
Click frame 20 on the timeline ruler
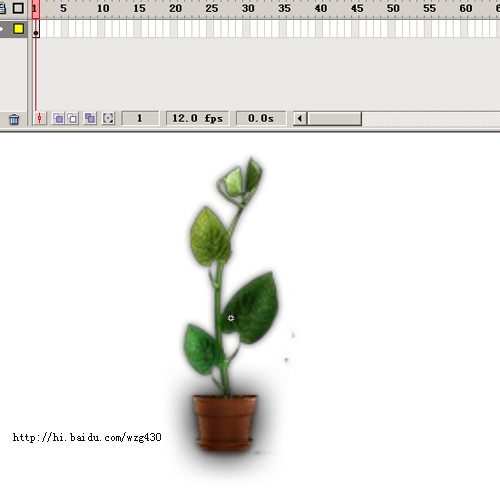[175, 8]
